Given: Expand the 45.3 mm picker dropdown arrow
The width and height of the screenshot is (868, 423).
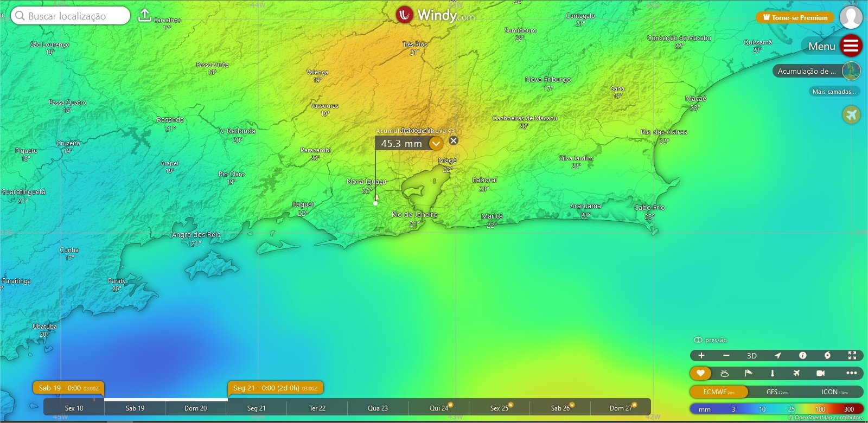Looking at the screenshot, I should 436,143.
